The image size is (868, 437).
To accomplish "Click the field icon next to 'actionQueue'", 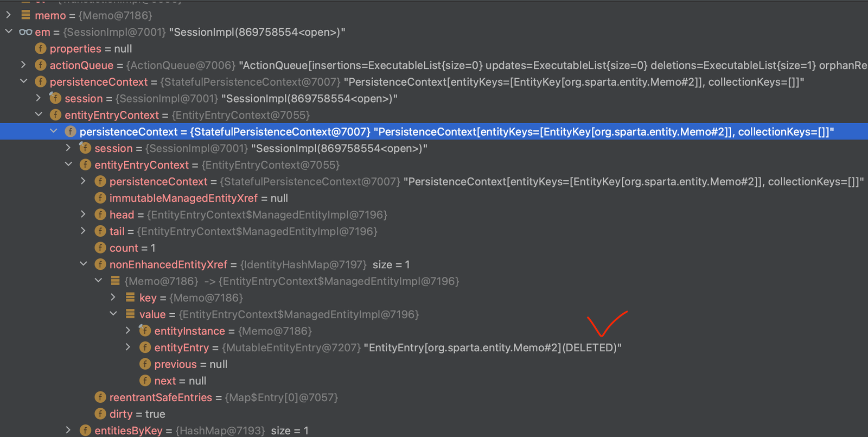I will click(x=40, y=65).
